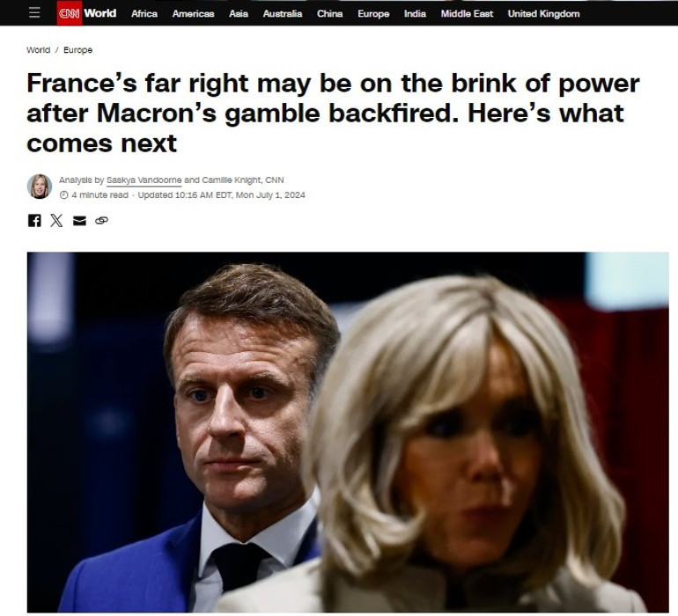The width and height of the screenshot is (678, 616).
Task: Click the CNN logo
Action: (x=70, y=13)
